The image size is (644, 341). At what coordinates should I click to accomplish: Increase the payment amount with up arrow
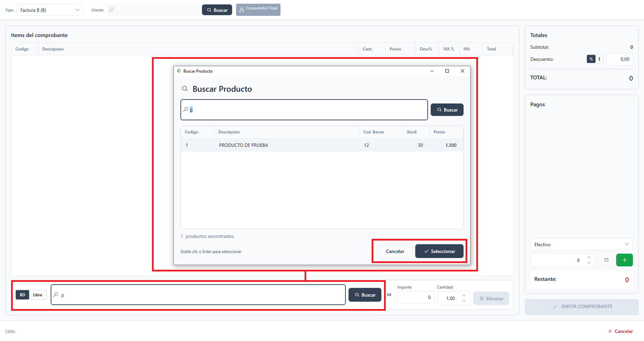(589, 257)
